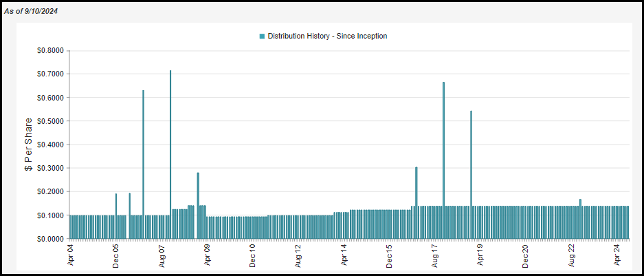Viewport: 644px width, 276px height.
Task: Click the $0.3000 y-axis label
Action: click(x=52, y=168)
